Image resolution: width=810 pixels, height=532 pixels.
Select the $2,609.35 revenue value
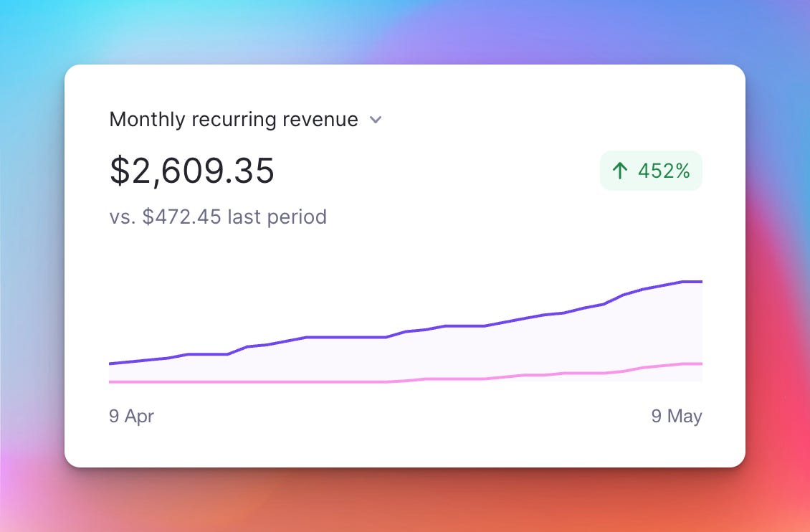pos(191,171)
